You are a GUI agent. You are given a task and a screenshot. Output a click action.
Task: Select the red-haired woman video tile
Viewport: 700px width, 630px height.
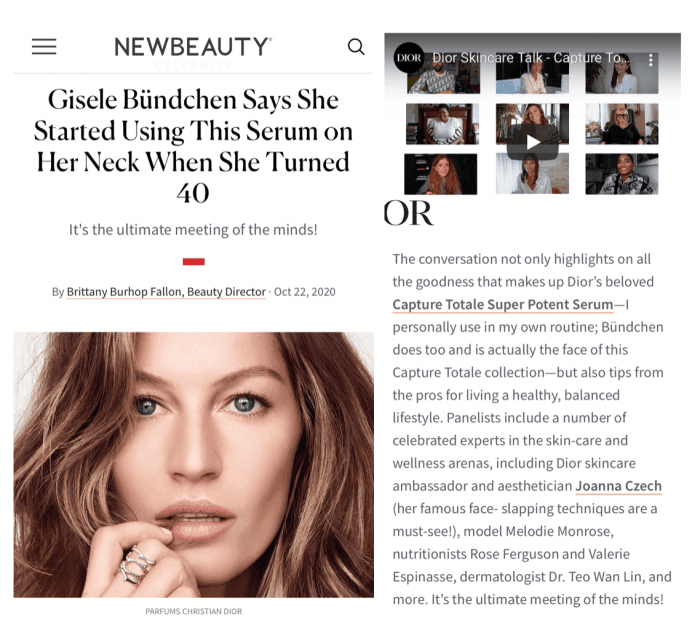441,174
